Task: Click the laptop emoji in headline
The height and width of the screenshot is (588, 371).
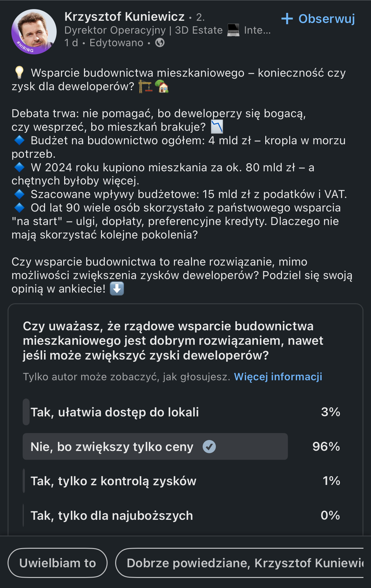Action: pyautogui.click(x=233, y=30)
